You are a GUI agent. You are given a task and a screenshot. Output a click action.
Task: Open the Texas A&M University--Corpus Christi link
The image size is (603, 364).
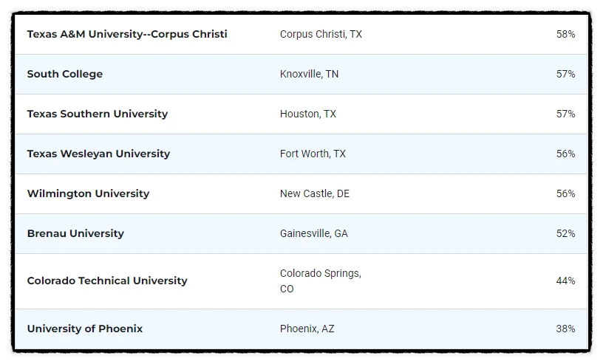coord(127,34)
